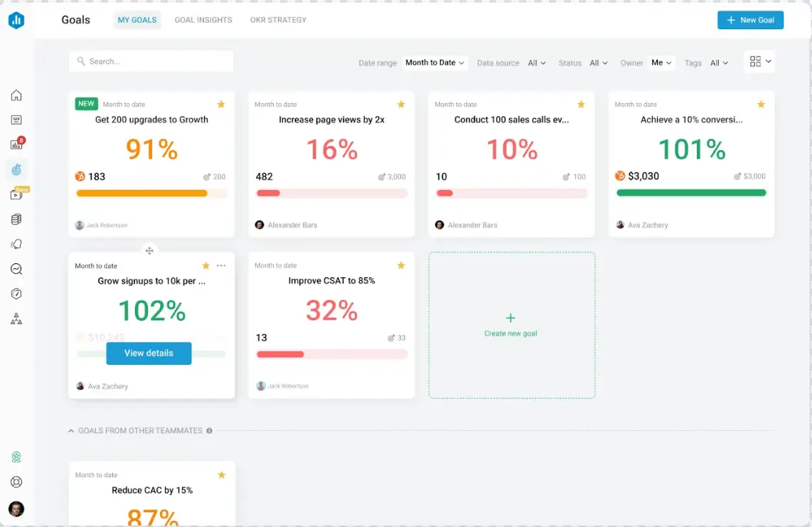
Task: Collapse the GOALS FROM OTHER TEAMMATES section
Action: [71, 430]
